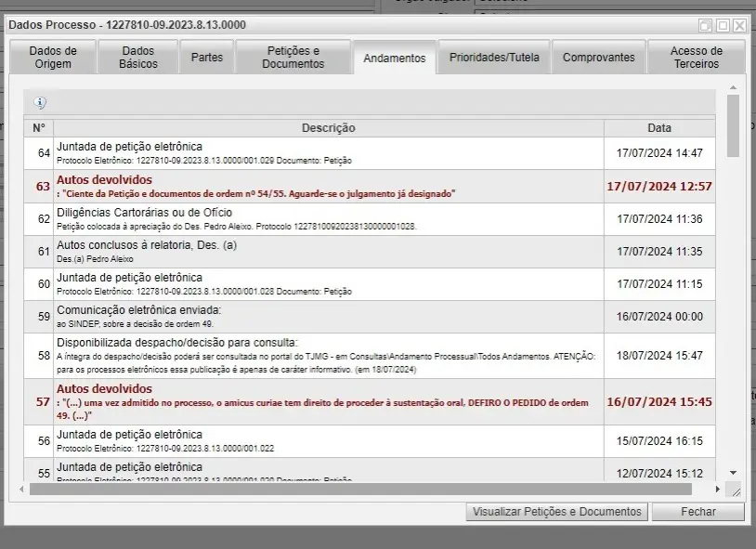Open the Dados de Origem tab
756x549 pixels.
(x=53, y=58)
